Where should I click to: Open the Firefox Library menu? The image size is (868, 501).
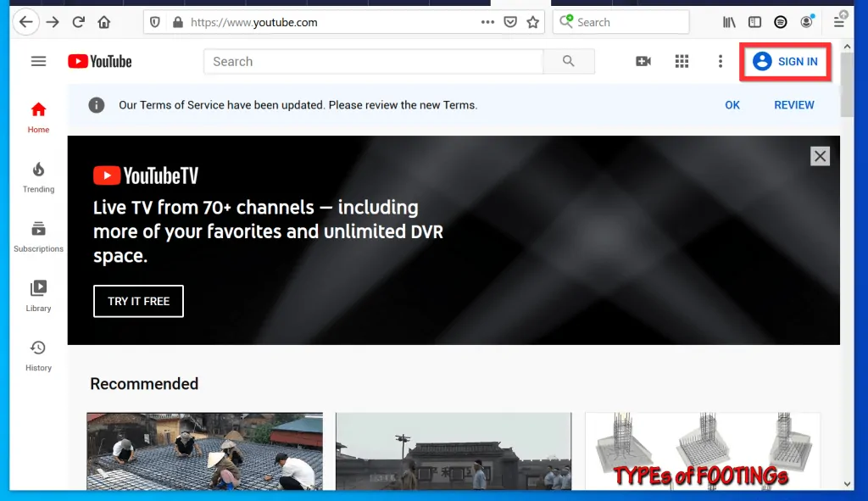pos(729,22)
